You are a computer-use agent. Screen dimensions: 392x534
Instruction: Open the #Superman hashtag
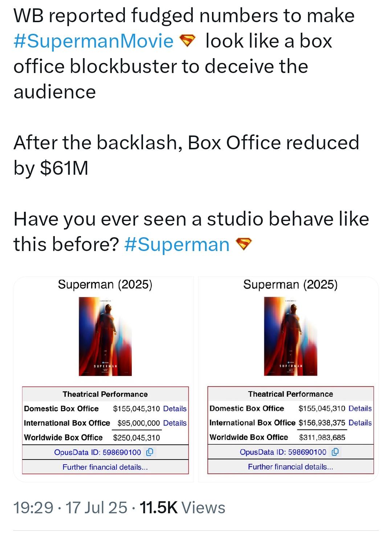click(177, 244)
